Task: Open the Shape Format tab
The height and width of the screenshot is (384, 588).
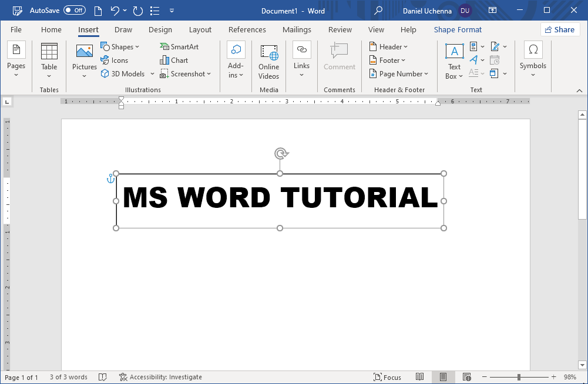Action: click(x=458, y=30)
